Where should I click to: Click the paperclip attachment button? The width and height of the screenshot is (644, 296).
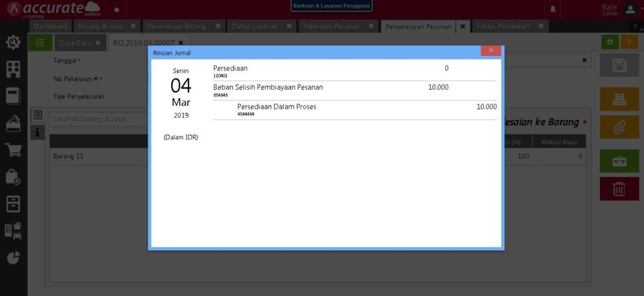point(619,127)
